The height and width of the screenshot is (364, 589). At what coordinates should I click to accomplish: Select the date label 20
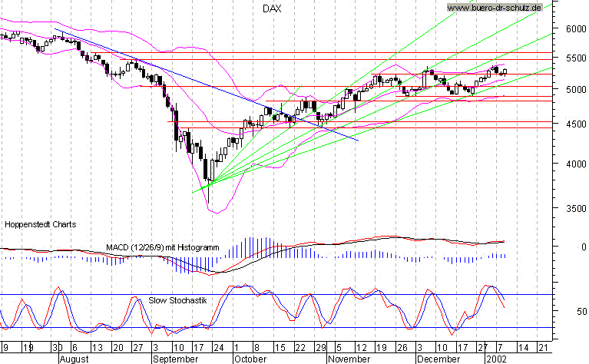(x=118, y=348)
